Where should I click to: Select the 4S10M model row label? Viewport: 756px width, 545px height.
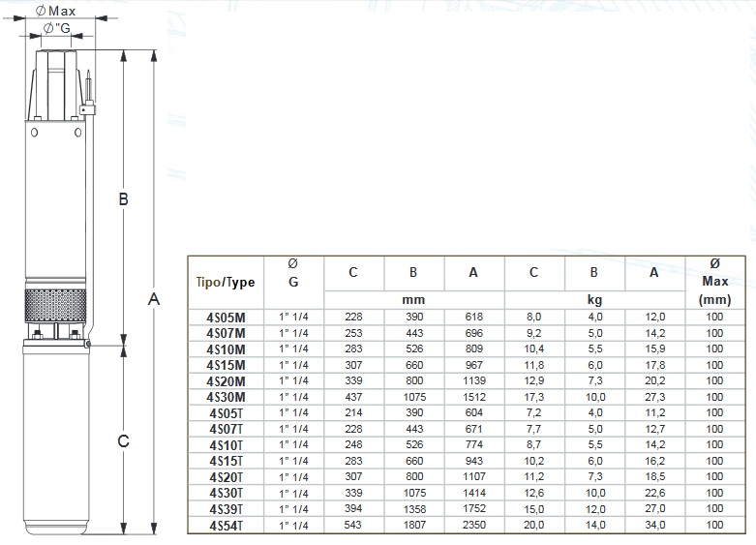(x=226, y=348)
